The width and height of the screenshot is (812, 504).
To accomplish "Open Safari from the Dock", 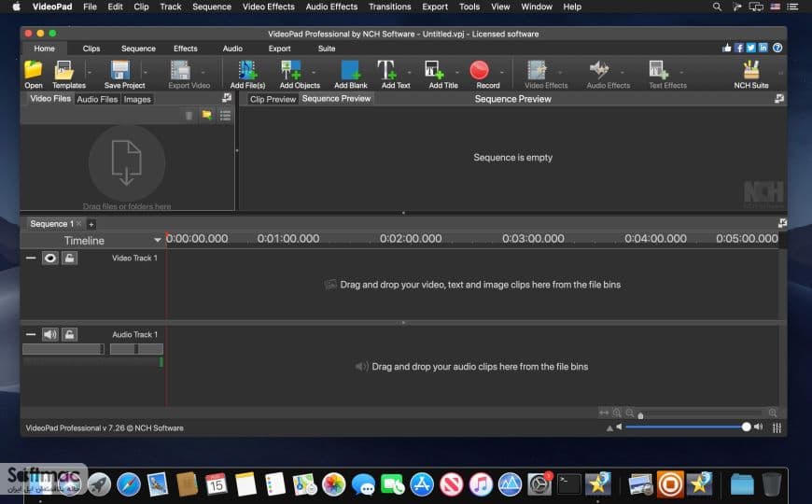I will (129, 484).
